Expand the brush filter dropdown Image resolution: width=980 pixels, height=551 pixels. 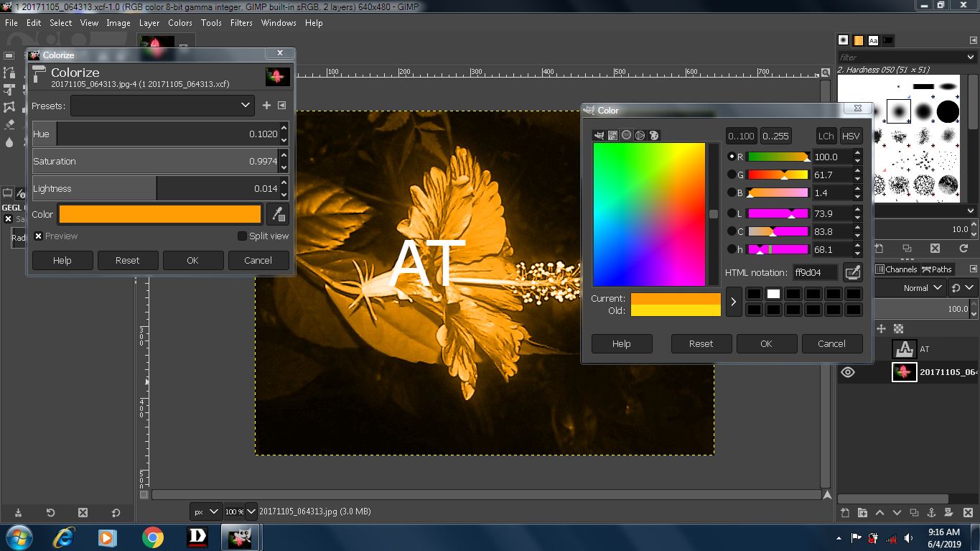tap(971, 57)
